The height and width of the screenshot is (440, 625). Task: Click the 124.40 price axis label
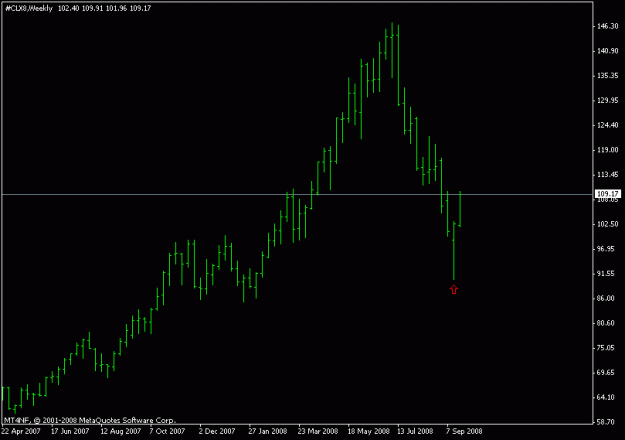(608, 125)
